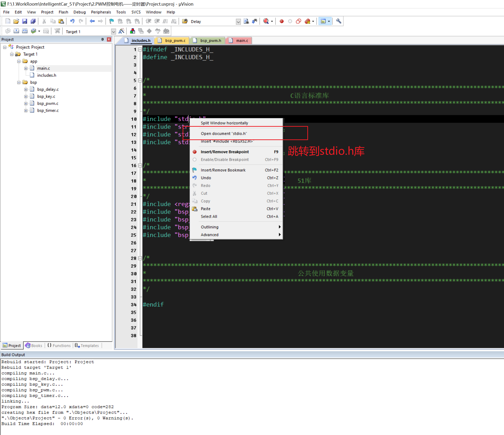Image resolution: width=504 pixels, height=435 pixels.
Task: Choose Insert/Remove Bookmark in context menu
Action: (x=236, y=170)
